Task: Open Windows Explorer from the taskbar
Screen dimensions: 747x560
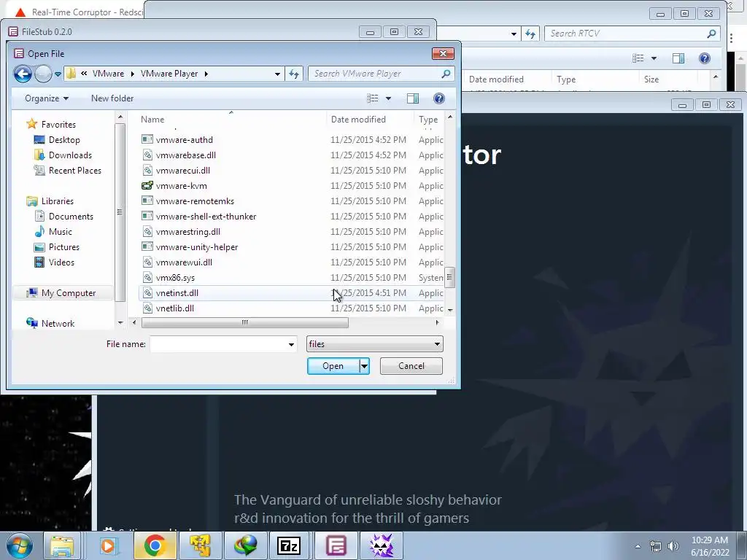Action: pos(62,545)
